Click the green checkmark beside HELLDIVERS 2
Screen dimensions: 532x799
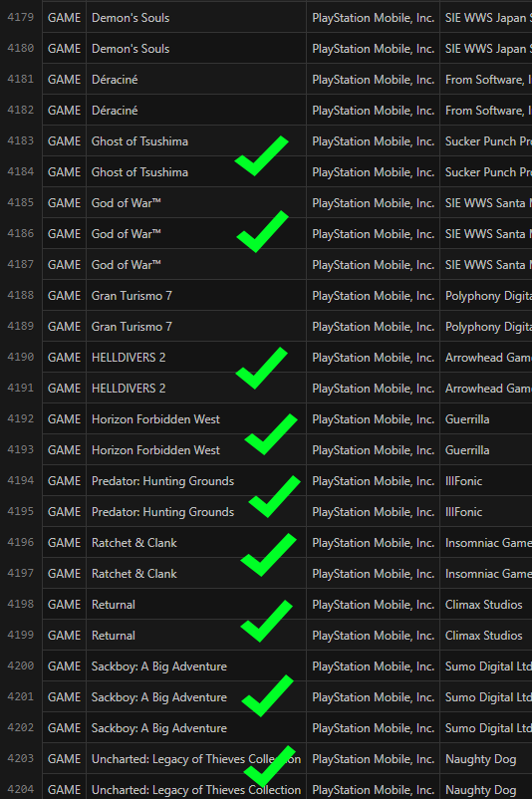261,368
